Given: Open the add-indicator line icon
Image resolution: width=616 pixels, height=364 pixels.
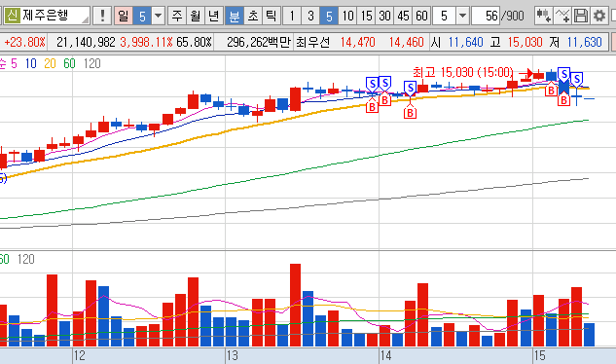Looking at the screenshot, I should [x=562, y=16].
